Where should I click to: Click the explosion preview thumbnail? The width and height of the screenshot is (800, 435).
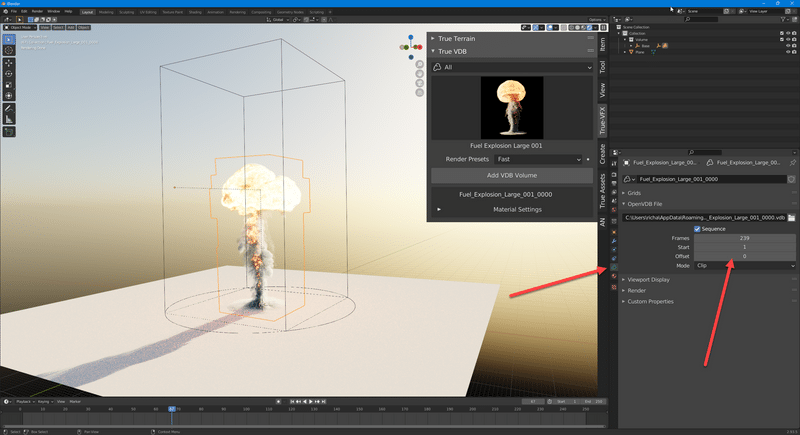(x=512, y=108)
